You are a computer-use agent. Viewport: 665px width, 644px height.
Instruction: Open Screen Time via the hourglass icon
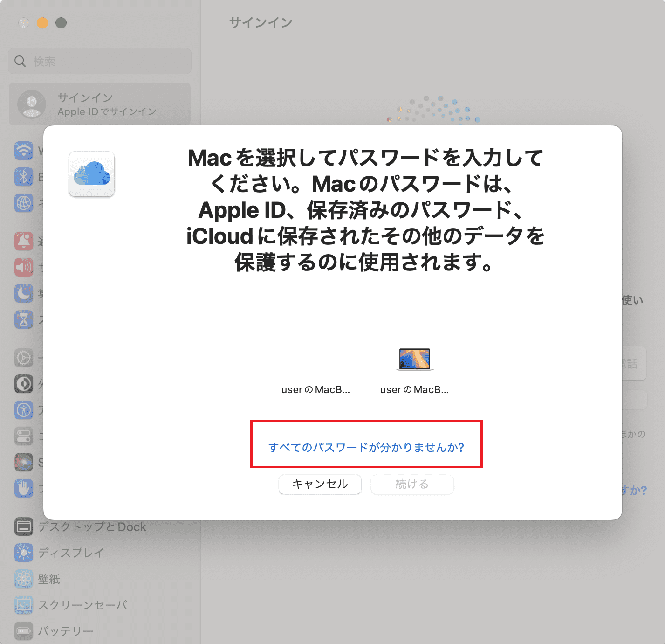click(24, 319)
